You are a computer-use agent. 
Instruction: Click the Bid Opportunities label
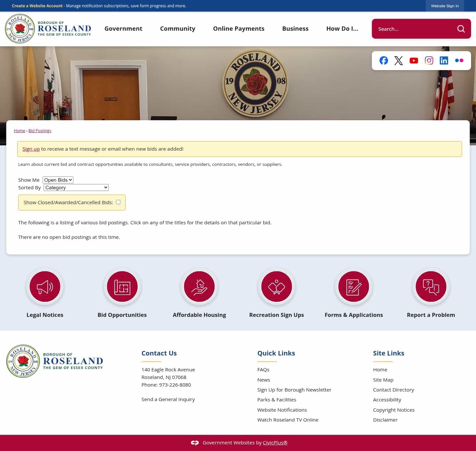pyautogui.click(x=122, y=315)
